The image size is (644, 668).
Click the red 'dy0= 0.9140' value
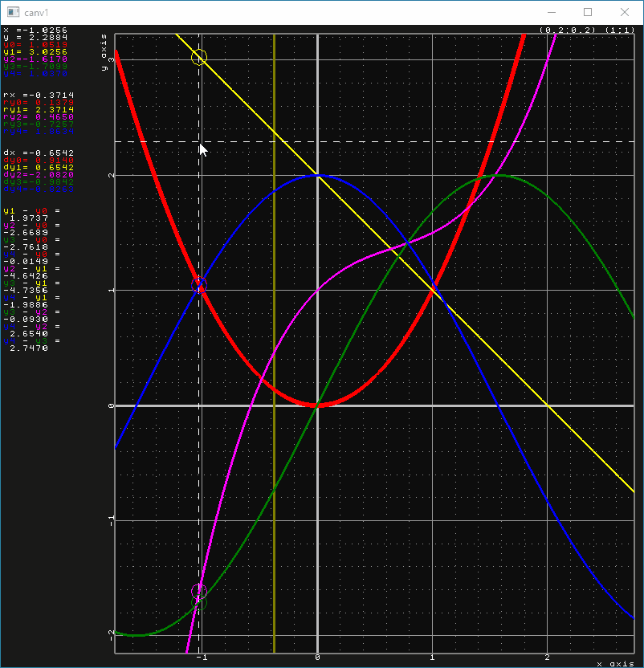[x=39, y=161]
